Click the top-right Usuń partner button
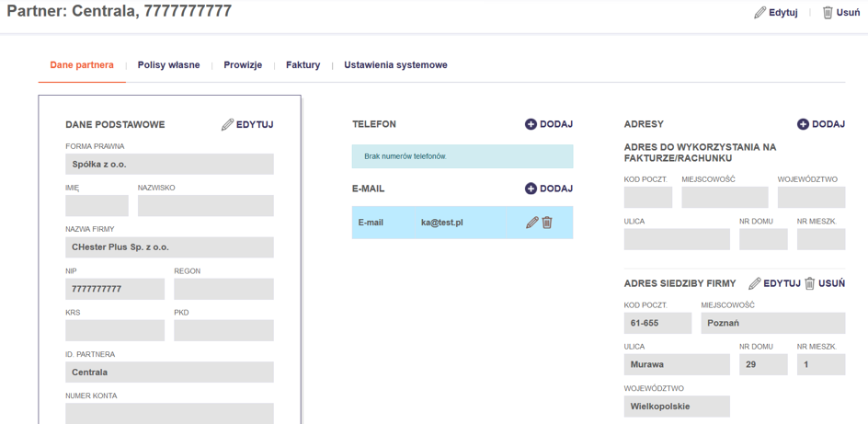The image size is (868, 424). (840, 13)
